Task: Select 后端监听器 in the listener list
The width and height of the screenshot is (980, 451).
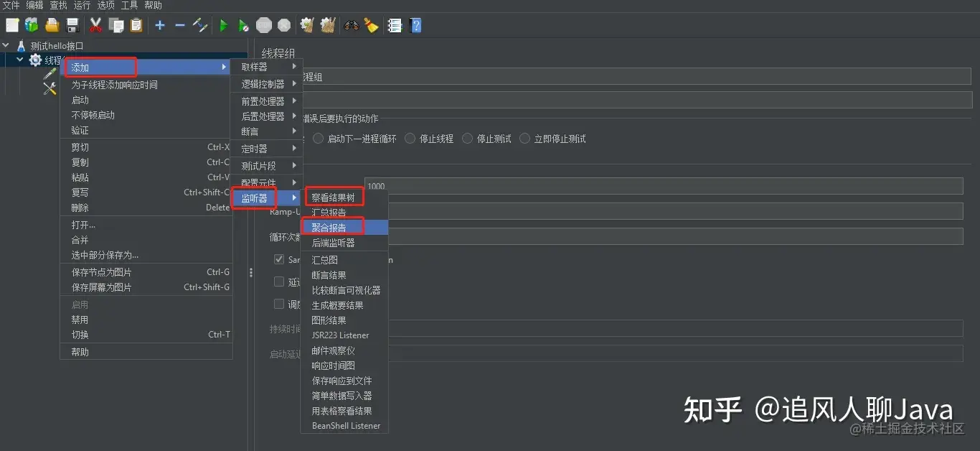Action: click(344, 243)
